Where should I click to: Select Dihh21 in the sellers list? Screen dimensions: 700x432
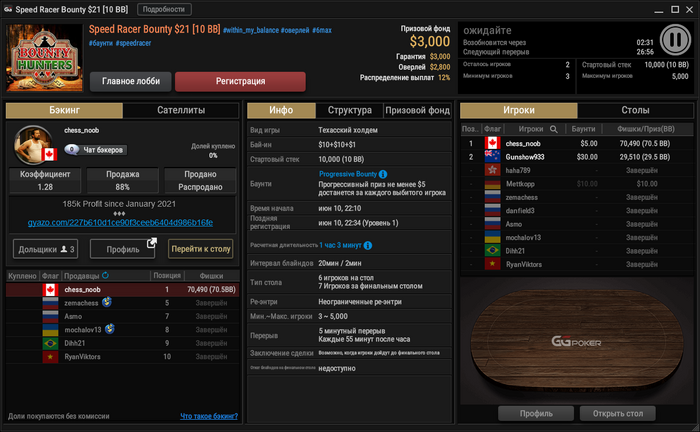pos(123,343)
